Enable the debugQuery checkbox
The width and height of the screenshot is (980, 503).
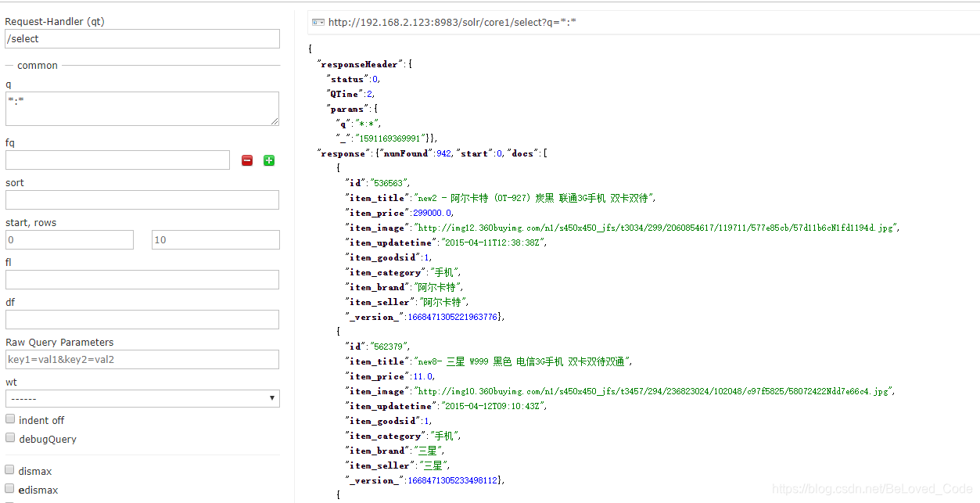click(x=10, y=438)
